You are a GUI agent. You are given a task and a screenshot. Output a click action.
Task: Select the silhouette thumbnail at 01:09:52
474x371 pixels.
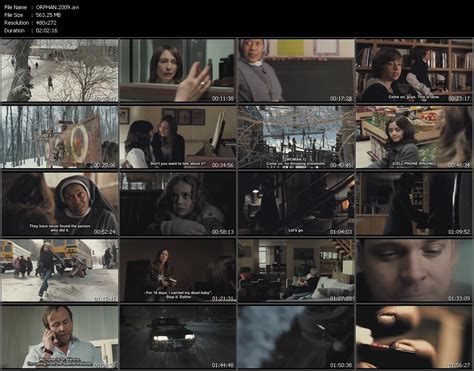414,204
